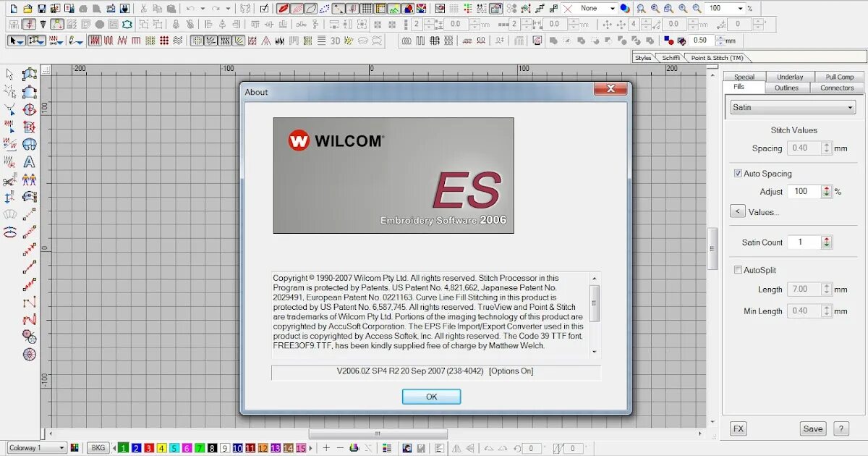Click the Undo arrow icon
The height and width of the screenshot is (456, 868).
pyautogui.click(x=190, y=9)
